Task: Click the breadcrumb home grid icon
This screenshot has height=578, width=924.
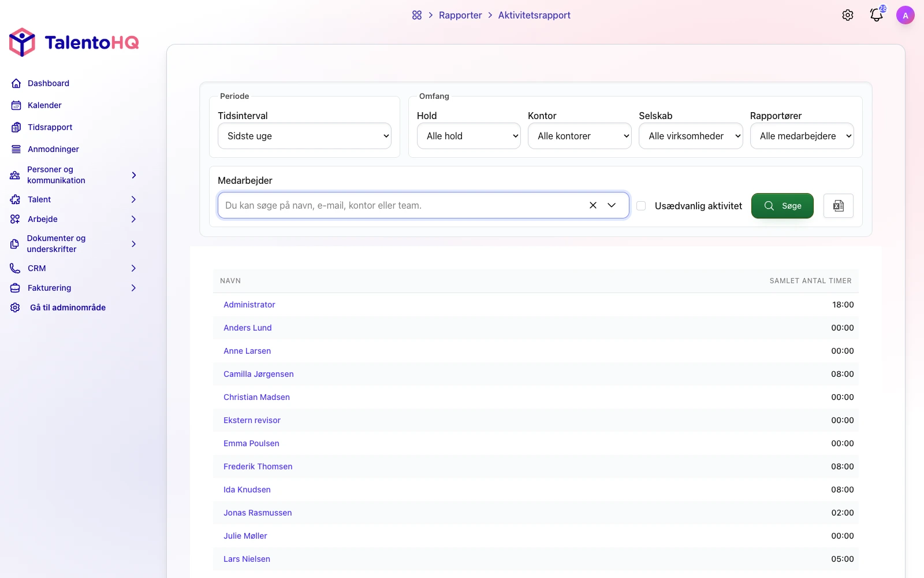Action: point(417,15)
